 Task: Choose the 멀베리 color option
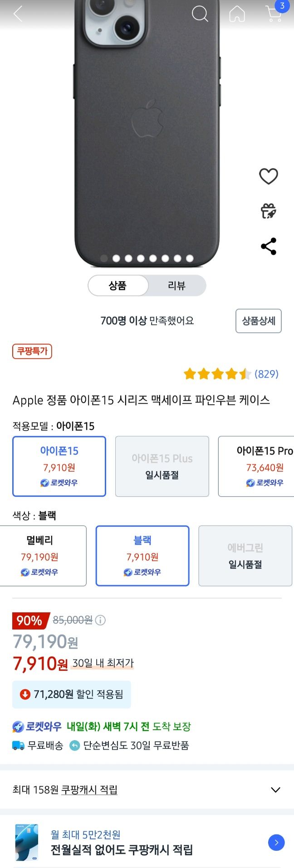point(43,555)
